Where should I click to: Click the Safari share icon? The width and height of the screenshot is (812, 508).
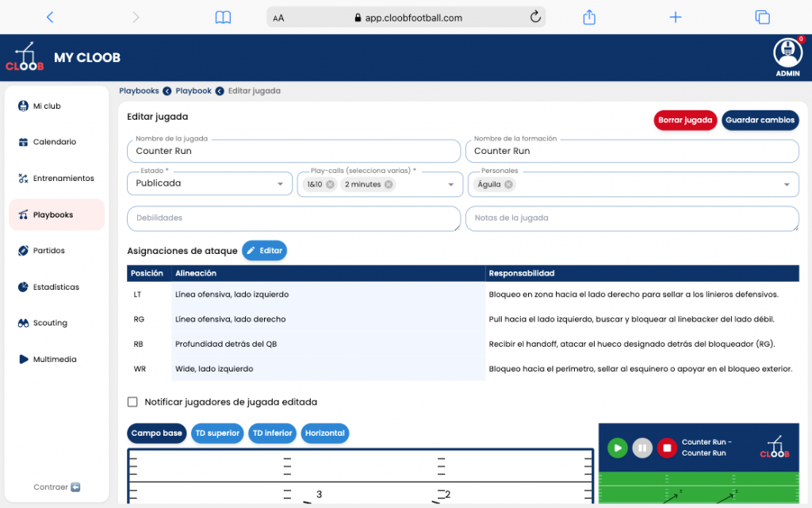pos(589,17)
